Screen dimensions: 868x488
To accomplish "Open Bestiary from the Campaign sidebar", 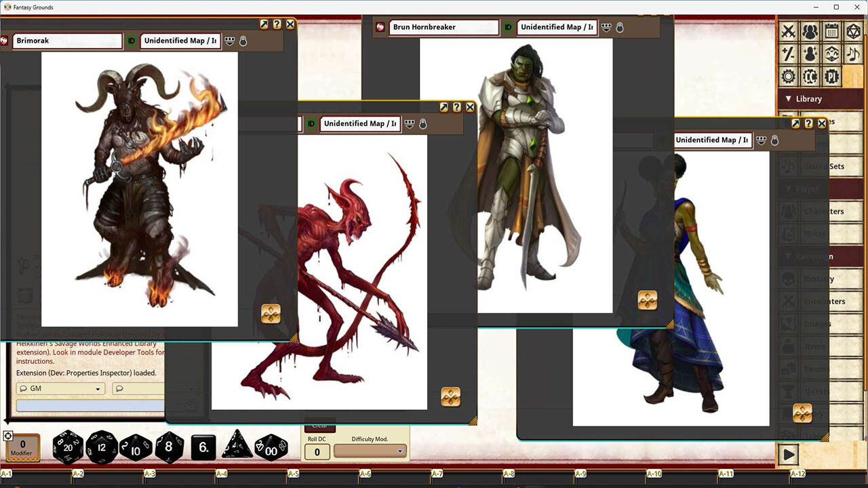I will pos(821,279).
